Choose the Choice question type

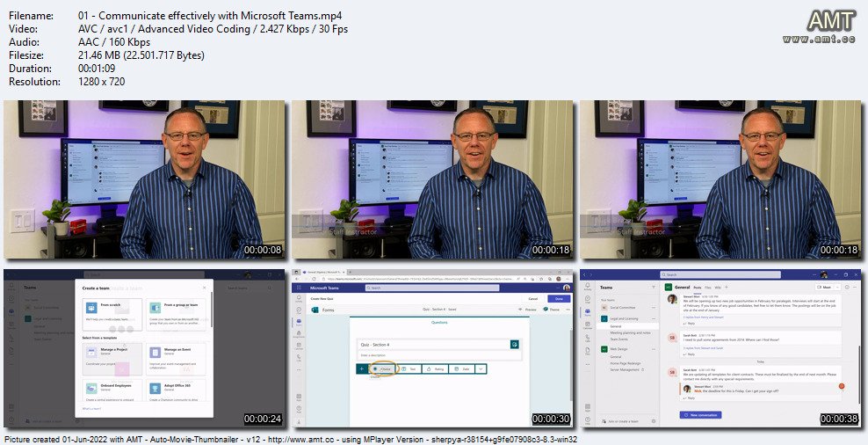[382, 368]
